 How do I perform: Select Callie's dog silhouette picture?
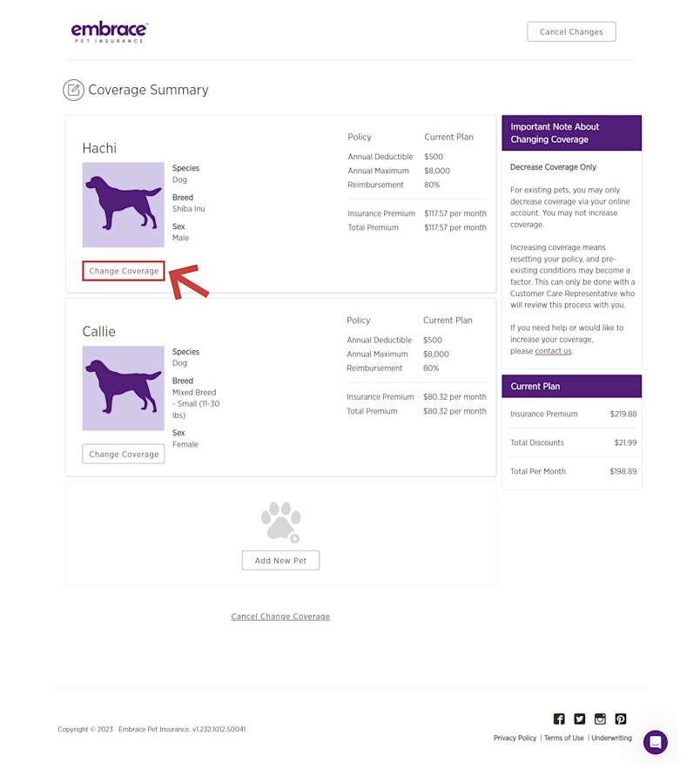coord(123,388)
